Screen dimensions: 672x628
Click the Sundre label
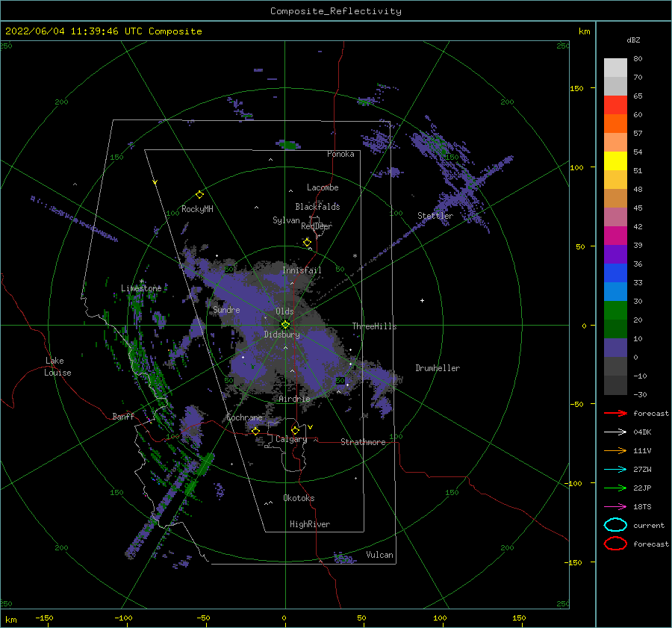click(226, 309)
